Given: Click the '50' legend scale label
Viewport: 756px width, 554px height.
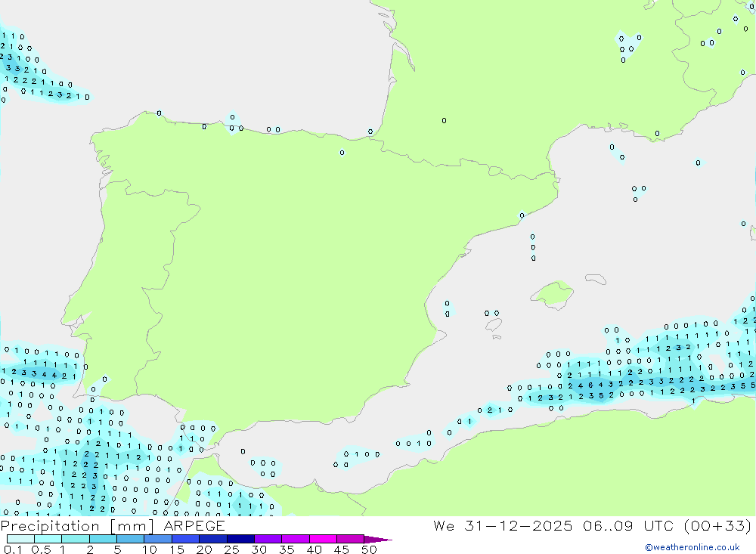Looking at the screenshot, I should [369, 549].
